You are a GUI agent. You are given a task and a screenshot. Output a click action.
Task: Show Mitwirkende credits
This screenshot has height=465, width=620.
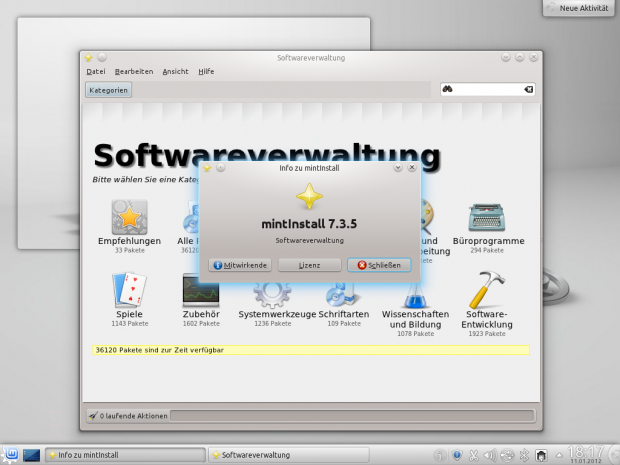click(240, 265)
